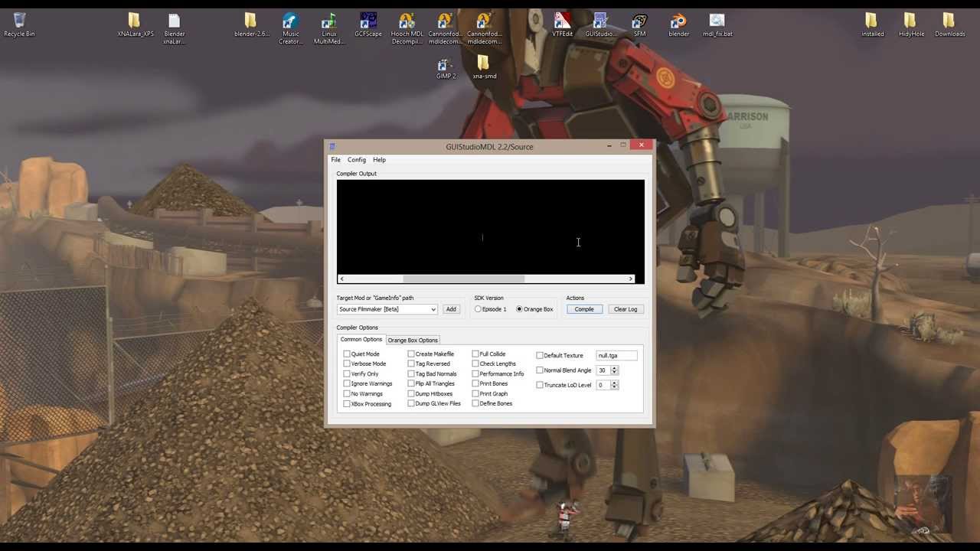
Task: Click the Truncate LoD Level spinner arrows
Action: [x=614, y=385]
